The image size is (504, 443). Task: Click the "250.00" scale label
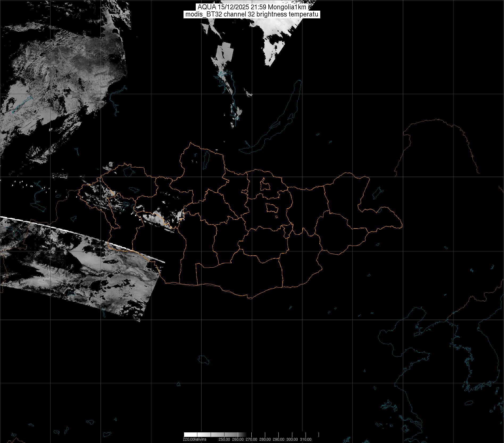click(224, 439)
